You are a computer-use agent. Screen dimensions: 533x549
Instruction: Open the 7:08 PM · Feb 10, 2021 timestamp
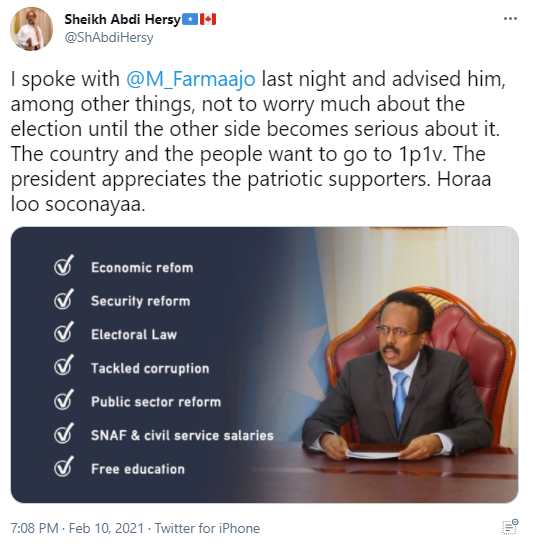pyautogui.click(x=77, y=528)
